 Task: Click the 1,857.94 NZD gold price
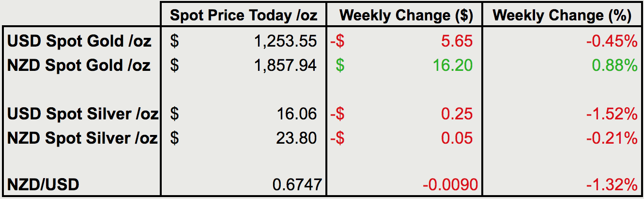(x=285, y=65)
